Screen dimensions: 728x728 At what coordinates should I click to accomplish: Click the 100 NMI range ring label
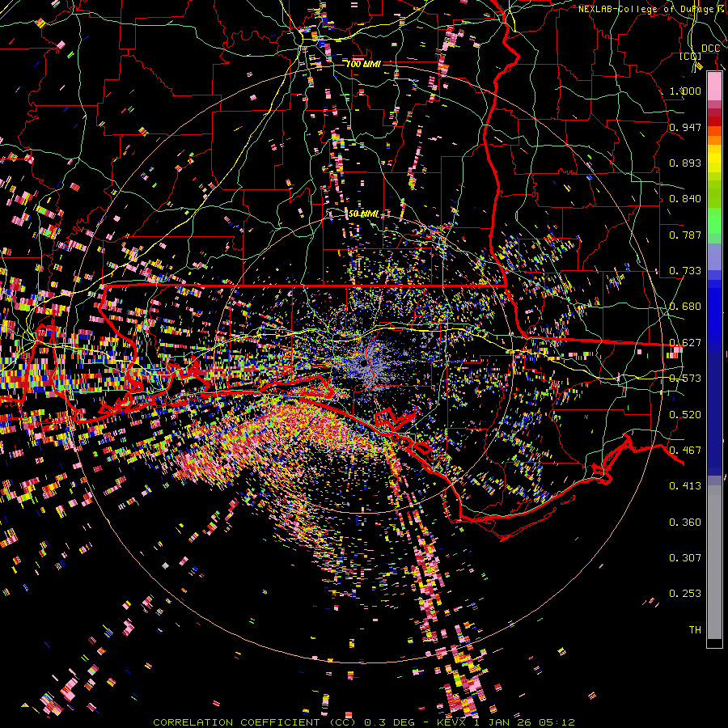pos(363,64)
